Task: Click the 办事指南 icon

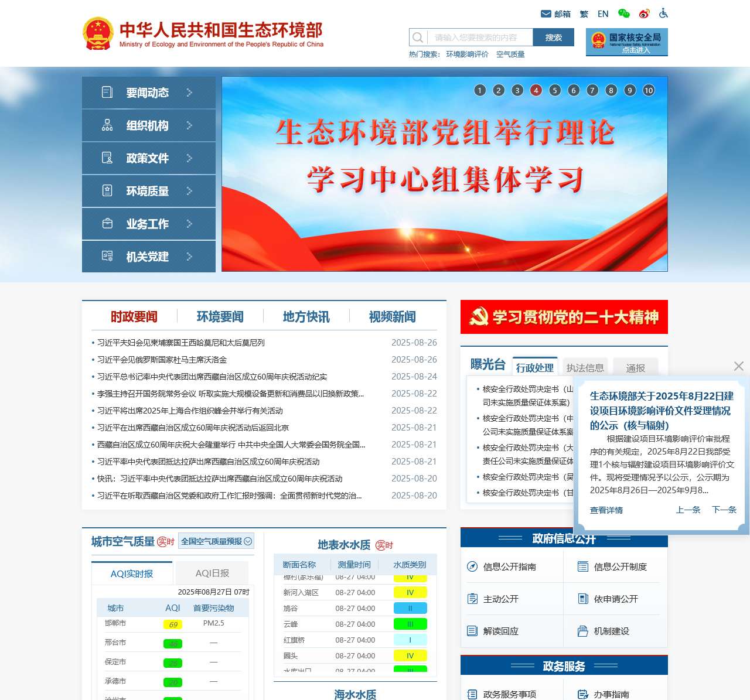Action: (583, 694)
